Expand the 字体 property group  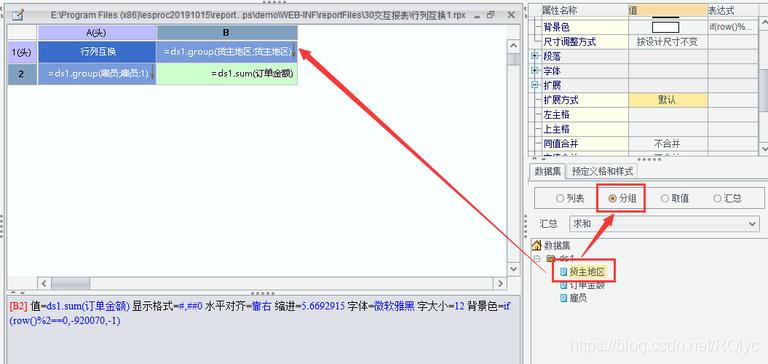[x=535, y=71]
